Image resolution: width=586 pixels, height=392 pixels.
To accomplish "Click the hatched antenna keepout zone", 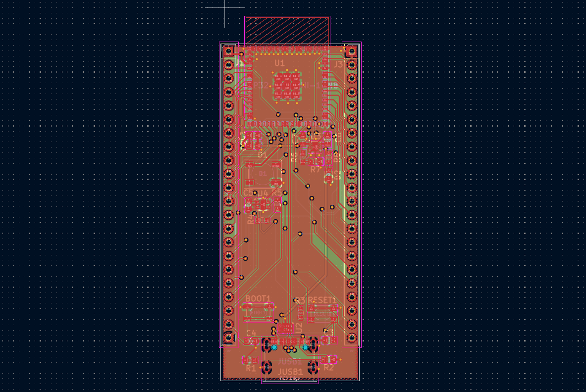I will (287, 31).
